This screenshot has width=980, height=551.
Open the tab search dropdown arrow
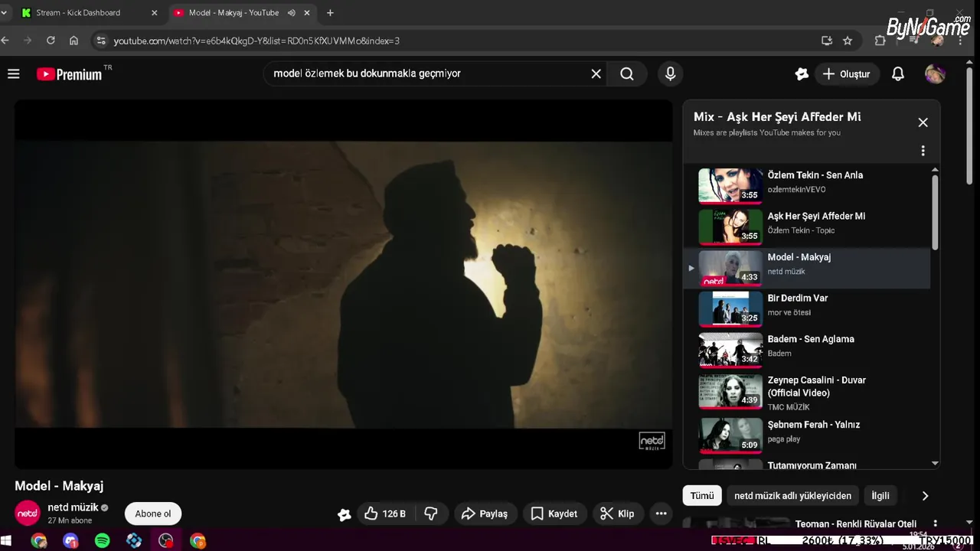pyautogui.click(x=4, y=13)
